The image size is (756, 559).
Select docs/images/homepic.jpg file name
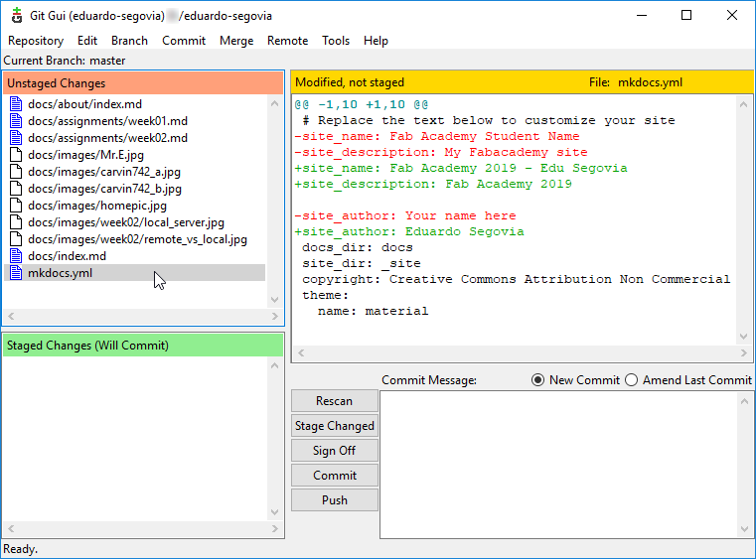(x=97, y=206)
